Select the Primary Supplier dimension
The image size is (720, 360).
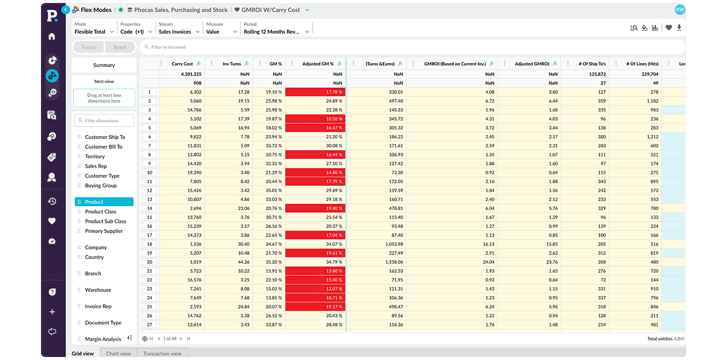pyautogui.click(x=104, y=231)
